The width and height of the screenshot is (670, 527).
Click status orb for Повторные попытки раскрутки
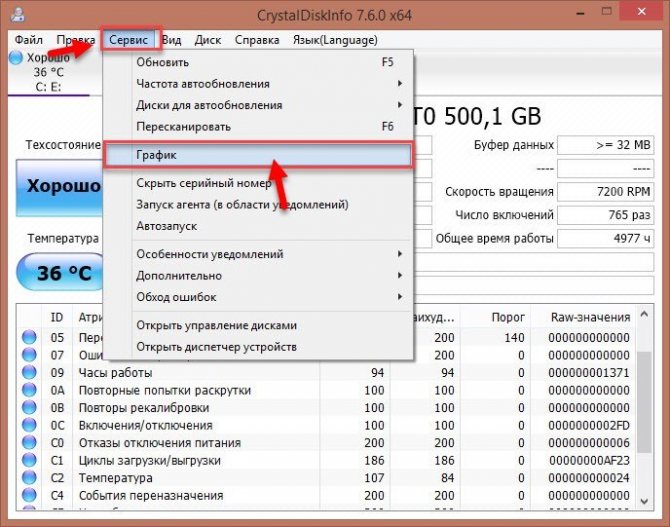pyautogui.click(x=29, y=390)
